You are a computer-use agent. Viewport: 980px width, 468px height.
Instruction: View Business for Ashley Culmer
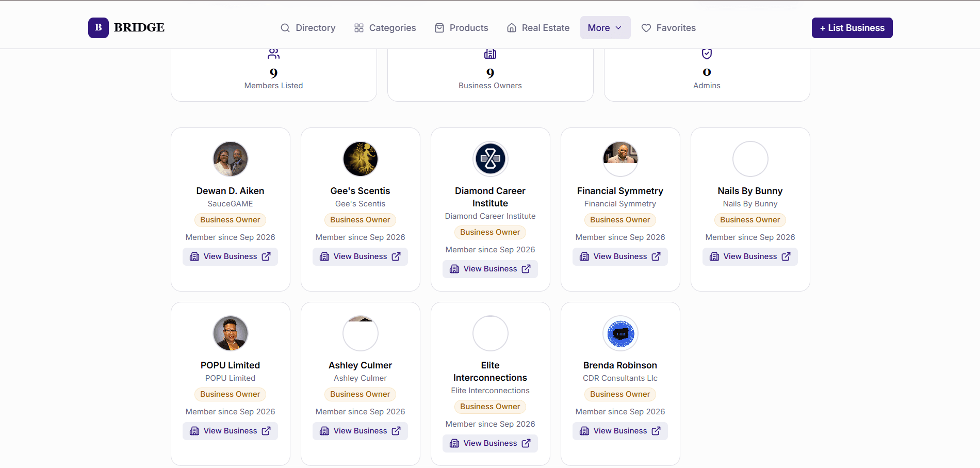[x=360, y=431]
